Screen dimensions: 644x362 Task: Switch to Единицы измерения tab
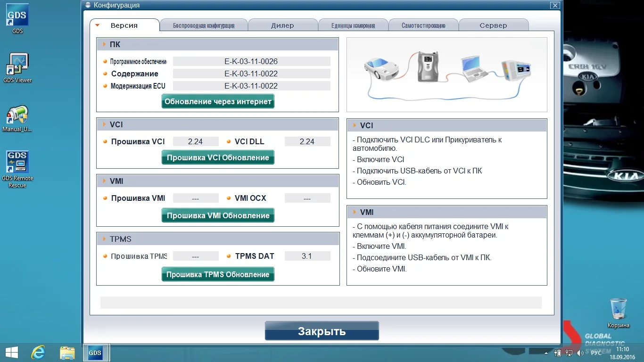click(x=353, y=25)
